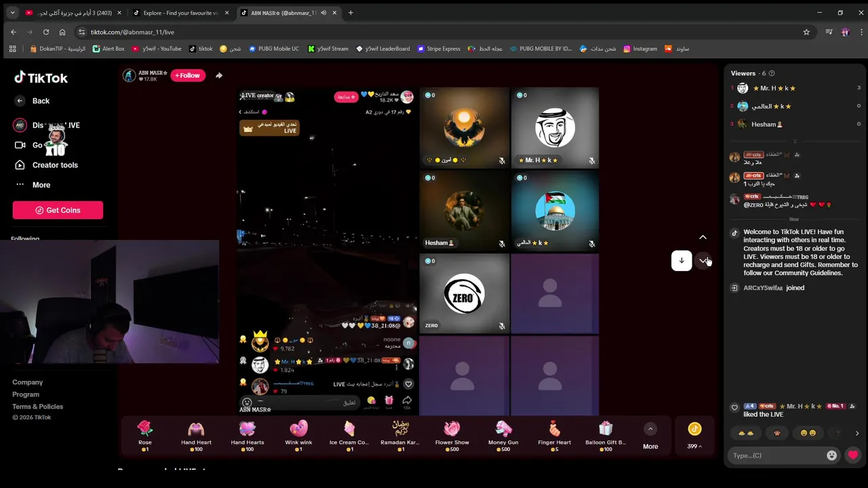Image resolution: width=868 pixels, height=488 pixels.
Task: Open Hesham guest tile
Action: 464,211
